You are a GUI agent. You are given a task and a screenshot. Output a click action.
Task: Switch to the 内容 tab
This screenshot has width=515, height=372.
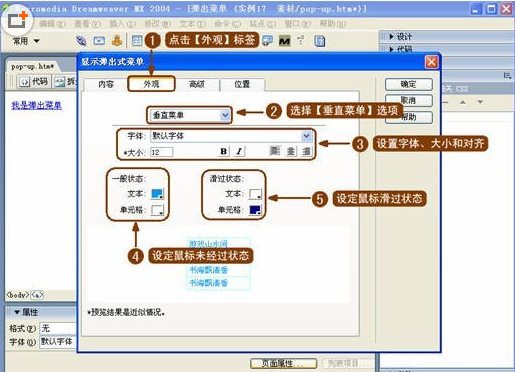[x=106, y=84]
